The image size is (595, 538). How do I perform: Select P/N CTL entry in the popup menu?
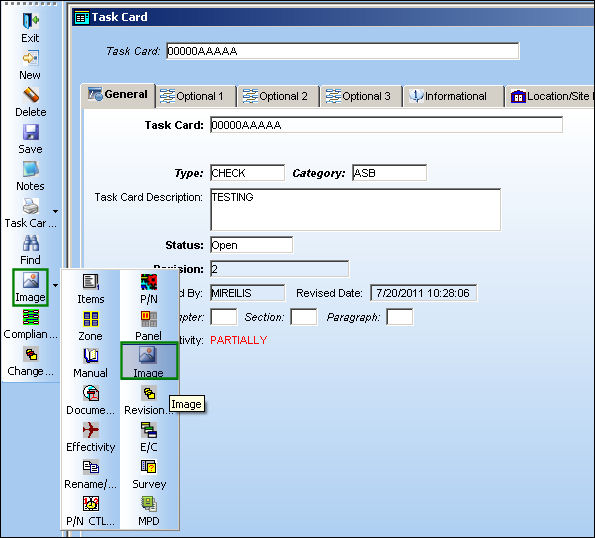(x=91, y=511)
